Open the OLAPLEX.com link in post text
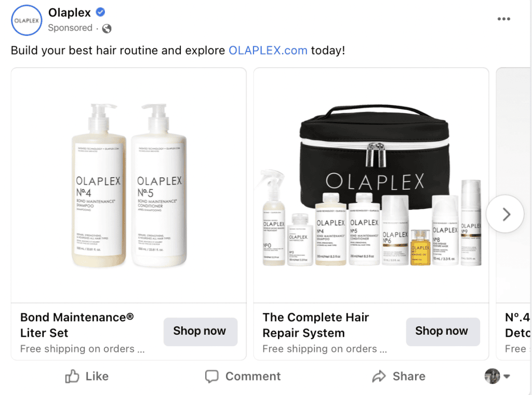The image size is (532, 395). coord(268,50)
